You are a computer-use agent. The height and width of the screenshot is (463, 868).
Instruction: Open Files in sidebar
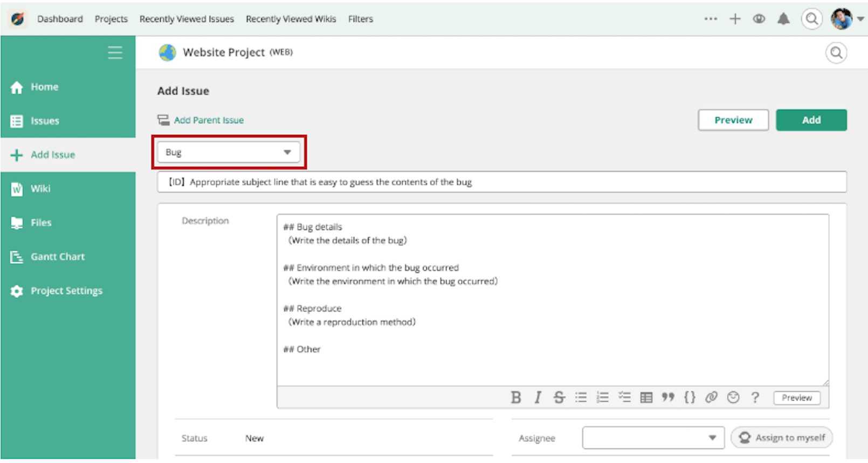pyautogui.click(x=68, y=222)
